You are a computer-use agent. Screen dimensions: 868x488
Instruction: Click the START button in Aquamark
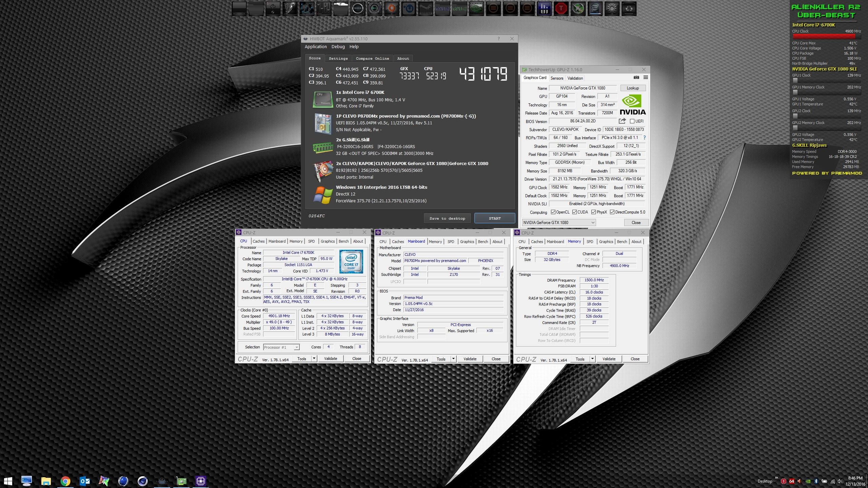pos(495,218)
